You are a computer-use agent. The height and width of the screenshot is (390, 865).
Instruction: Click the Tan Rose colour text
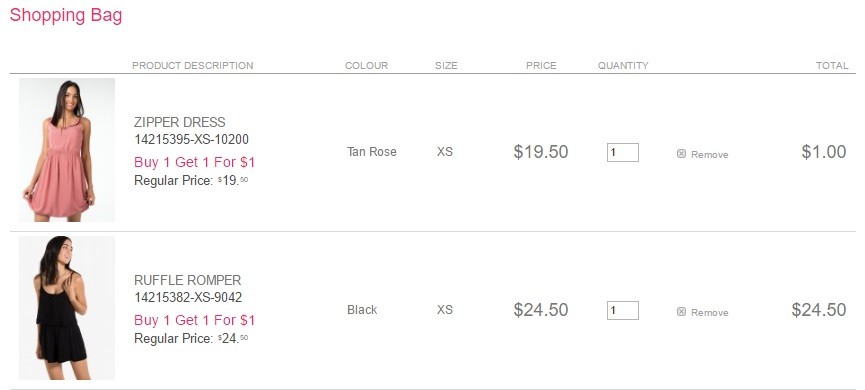[x=372, y=152]
